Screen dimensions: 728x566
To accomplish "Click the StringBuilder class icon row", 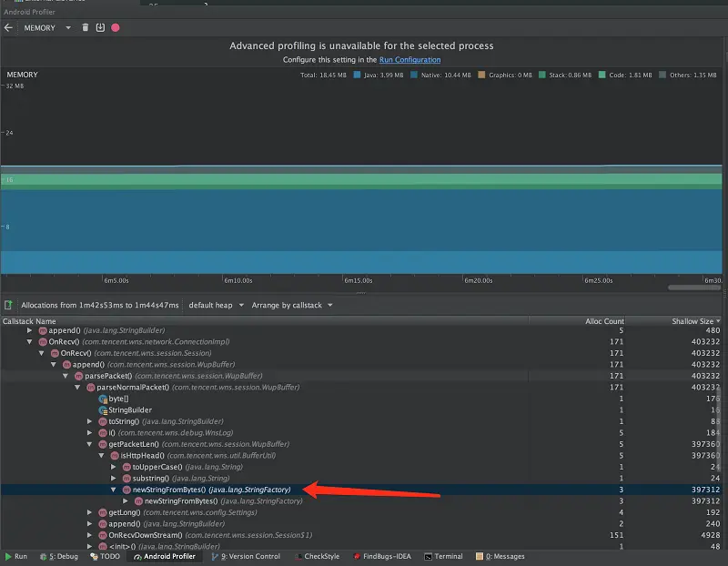I will pyautogui.click(x=103, y=410).
